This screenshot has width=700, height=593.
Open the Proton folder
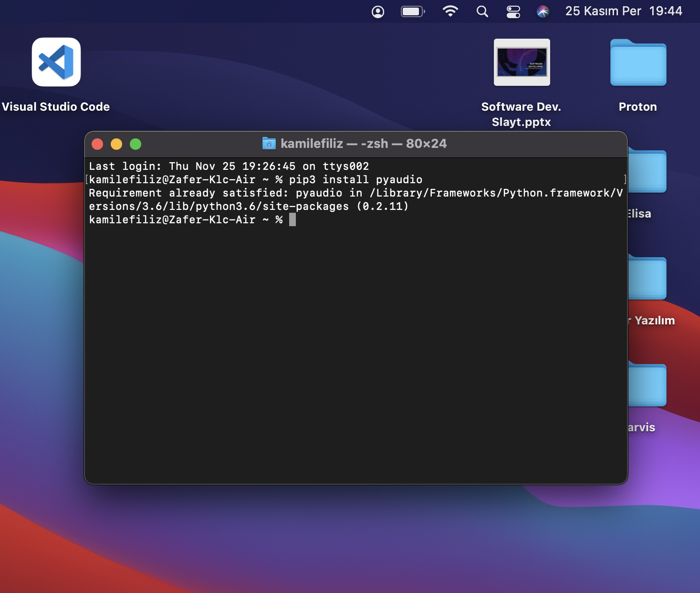pyautogui.click(x=638, y=62)
